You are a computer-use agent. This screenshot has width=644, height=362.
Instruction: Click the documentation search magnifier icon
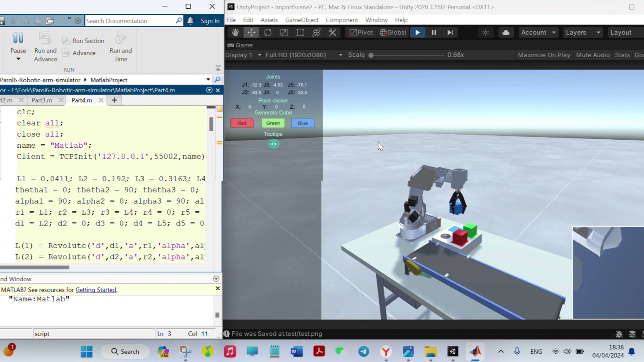tap(179, 21)
